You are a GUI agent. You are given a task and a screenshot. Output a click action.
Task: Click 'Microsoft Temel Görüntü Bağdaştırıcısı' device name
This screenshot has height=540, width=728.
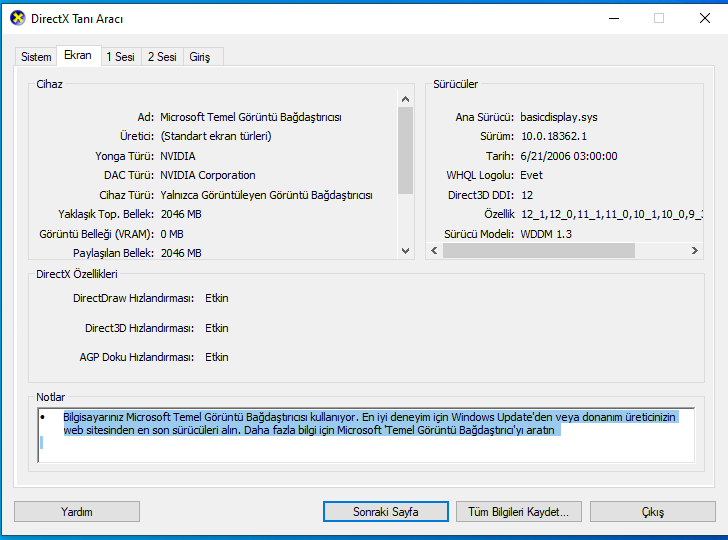point(251,117)
